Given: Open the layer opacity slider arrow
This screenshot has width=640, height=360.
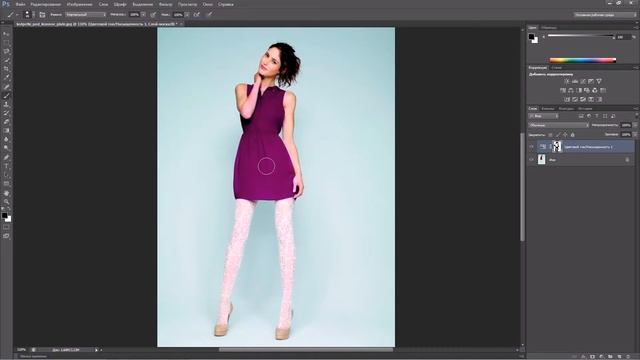Looking at the screenshot, I should [x=635, y=125].
